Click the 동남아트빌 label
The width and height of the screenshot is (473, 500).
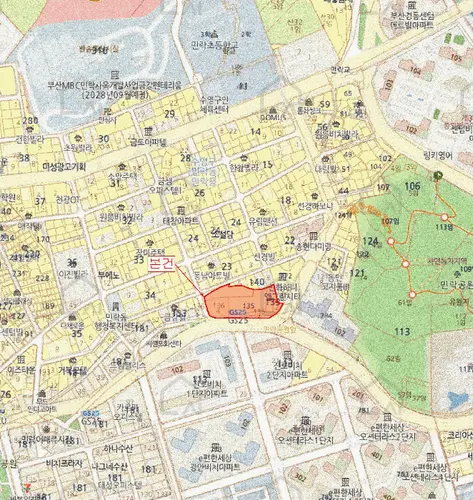pyautogui.click(x=213, y=276)
